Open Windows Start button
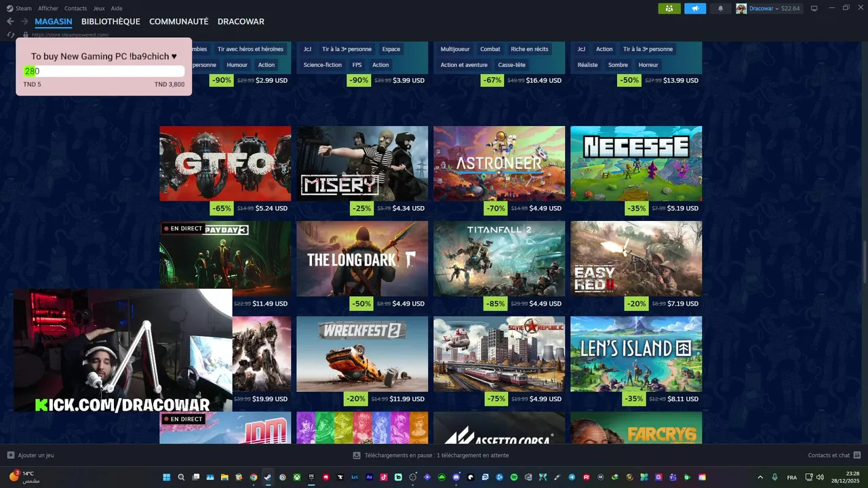The width and height of the screenshot is (868, 488). (166, 477)
